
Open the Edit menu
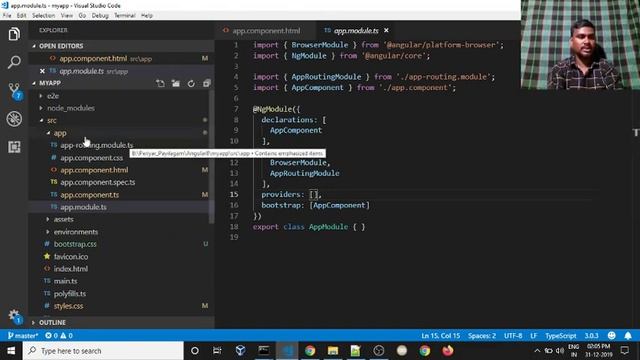pos(22,16)
